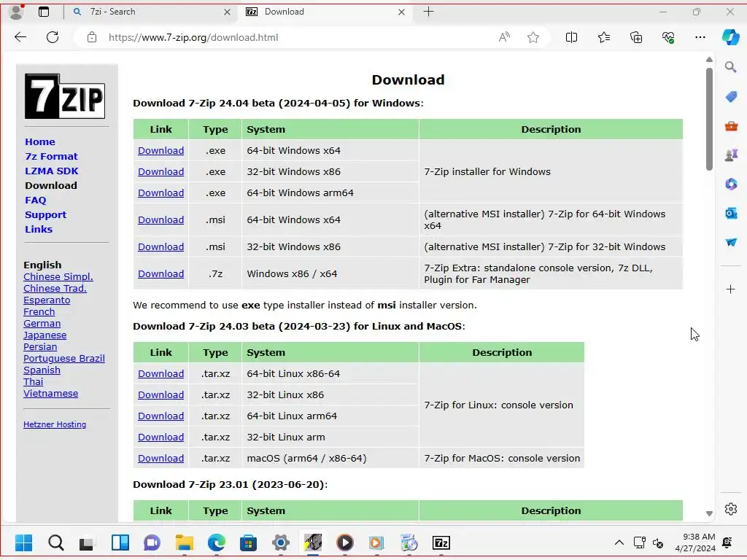This screenshot has height=560, width=747.
Task: Open 7-Zip File Manager from taskbar
Action: coord(441,542)
